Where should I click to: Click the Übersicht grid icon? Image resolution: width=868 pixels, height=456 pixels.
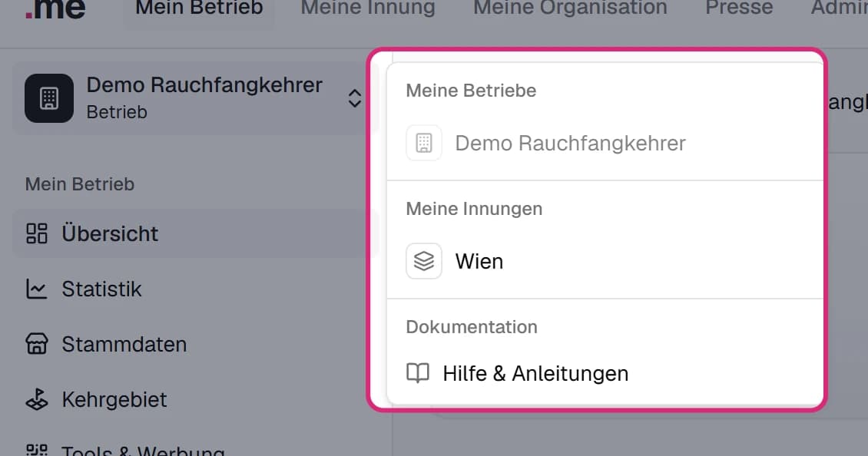[37, 233]
